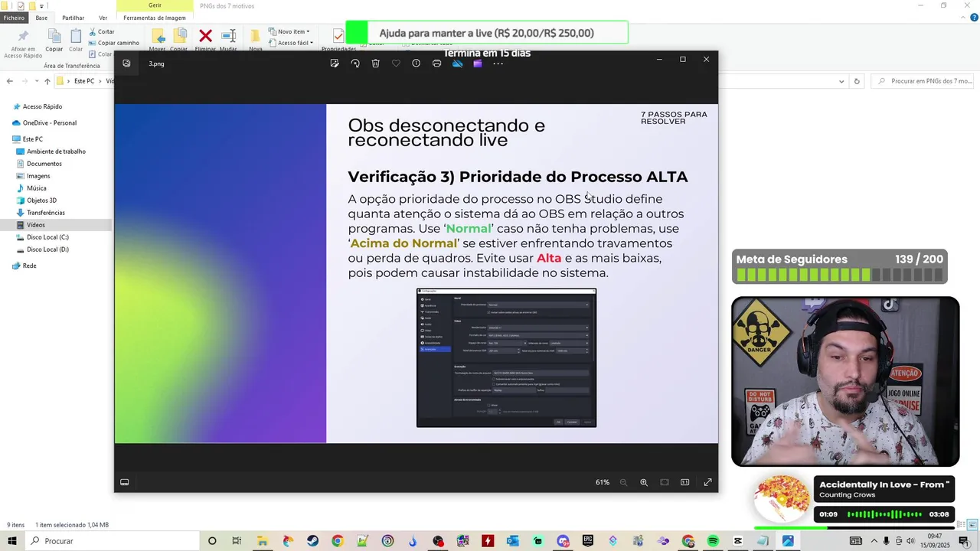
Task: Click the Explorer back arrow
Action: 9,81
